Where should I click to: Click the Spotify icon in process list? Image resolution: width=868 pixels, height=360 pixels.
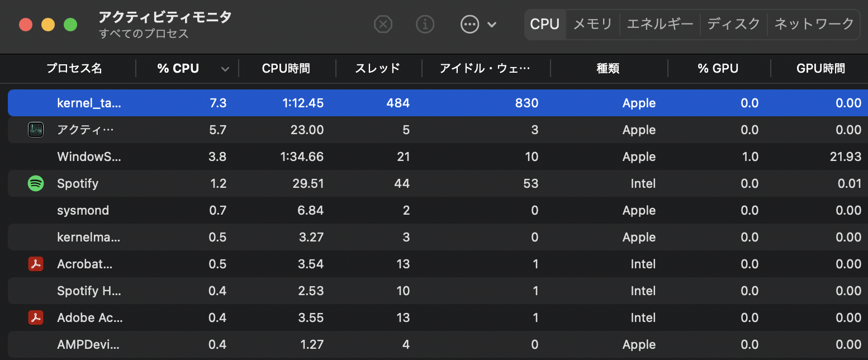click(x=36, y=183)
